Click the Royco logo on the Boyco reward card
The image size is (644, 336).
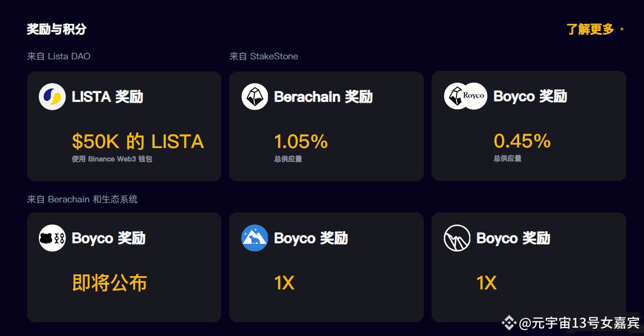pos(474,96)
